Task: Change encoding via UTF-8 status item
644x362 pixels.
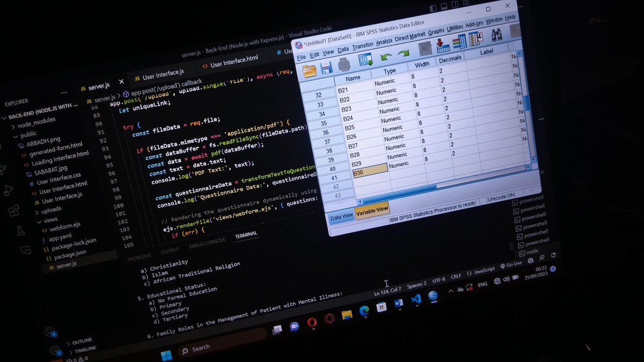Action: (440, 279)
